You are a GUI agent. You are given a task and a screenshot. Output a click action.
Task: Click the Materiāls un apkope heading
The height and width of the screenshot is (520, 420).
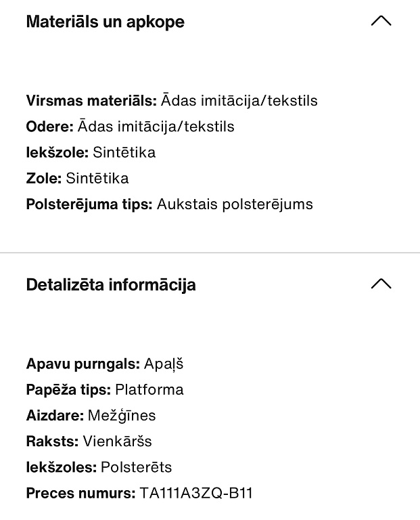point(106,22)
